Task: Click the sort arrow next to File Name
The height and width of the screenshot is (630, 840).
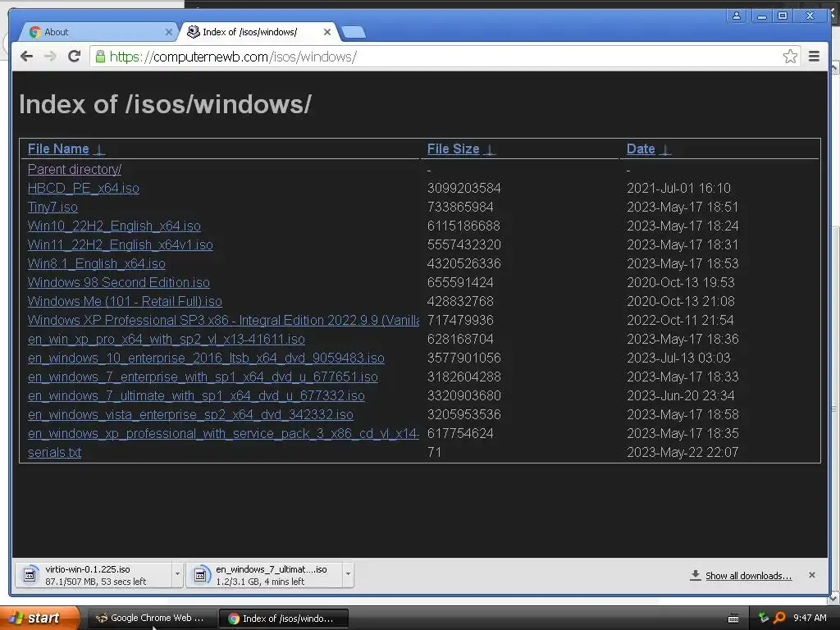Action: (99, 150)
